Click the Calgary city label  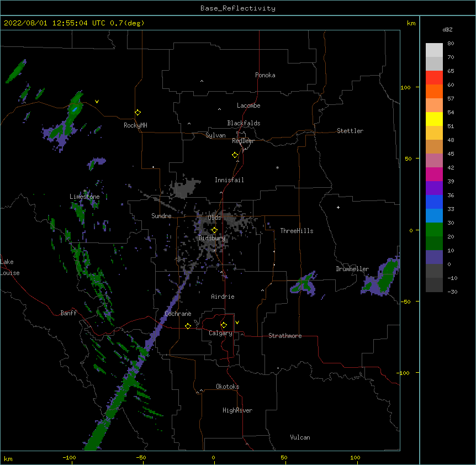pyautogui.click(x=220, y=333)
